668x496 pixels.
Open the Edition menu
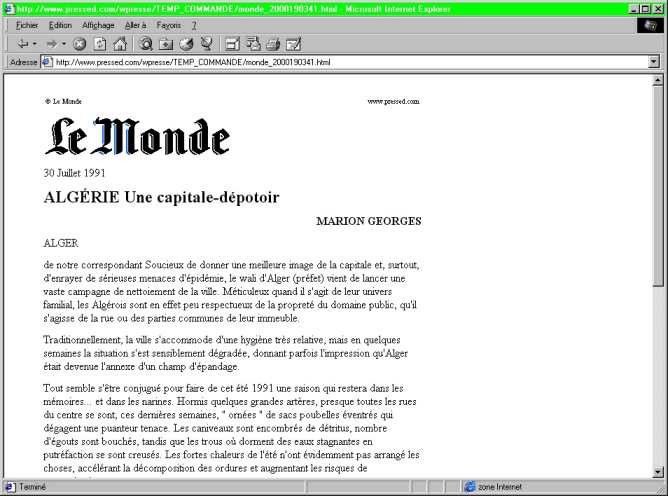(x=60, y=26)
